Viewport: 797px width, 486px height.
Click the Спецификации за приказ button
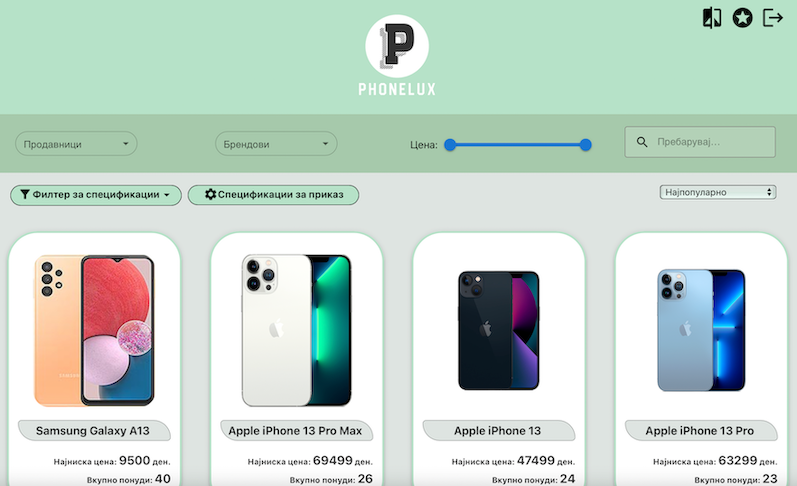pyautogui.click(x=273, y=195)
